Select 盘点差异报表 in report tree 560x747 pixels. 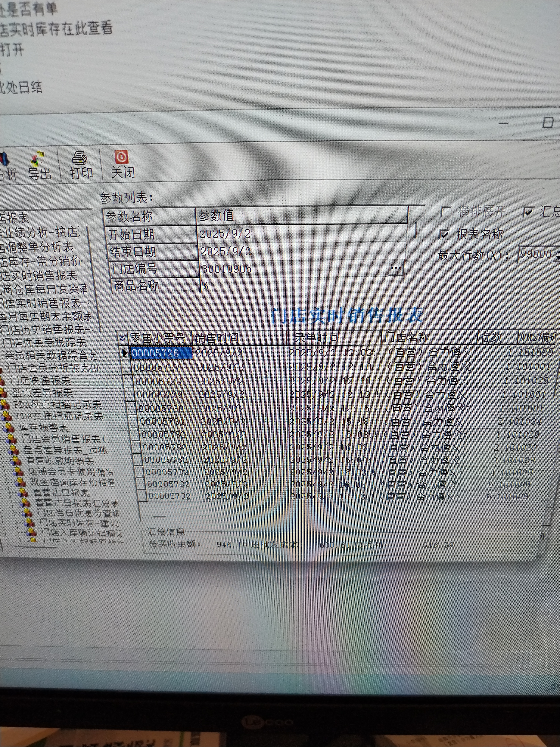42,392
